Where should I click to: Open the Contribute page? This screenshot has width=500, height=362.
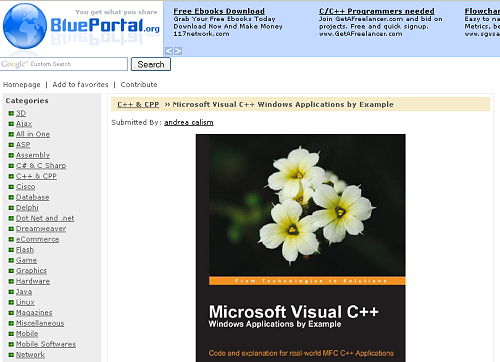[139, 85]
